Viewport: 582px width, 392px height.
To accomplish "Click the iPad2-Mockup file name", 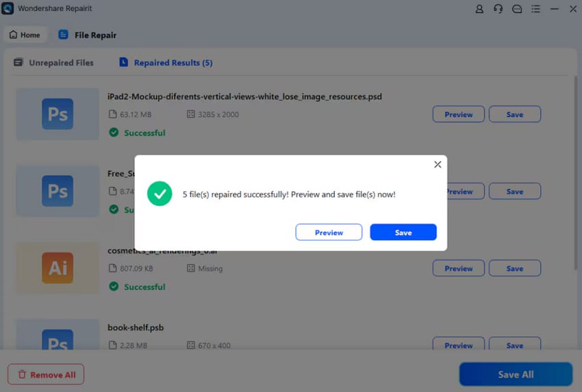I will coord(244,96).
